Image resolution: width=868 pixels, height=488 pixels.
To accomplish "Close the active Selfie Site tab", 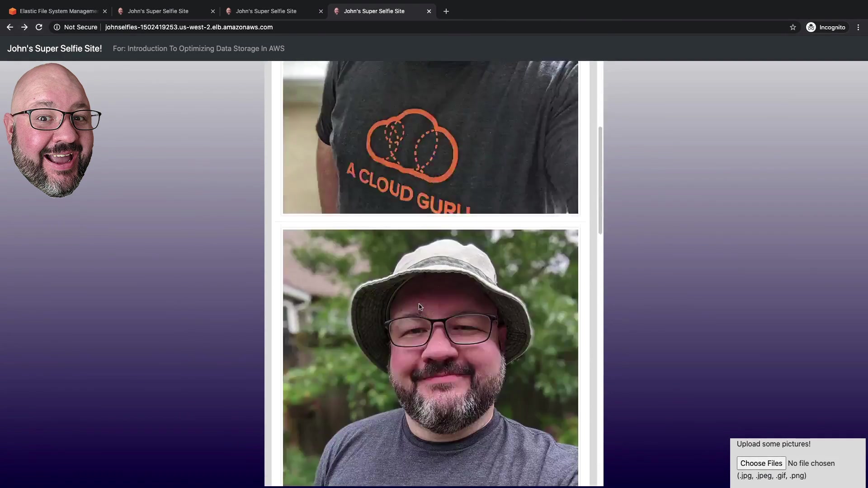I will 429,11.
